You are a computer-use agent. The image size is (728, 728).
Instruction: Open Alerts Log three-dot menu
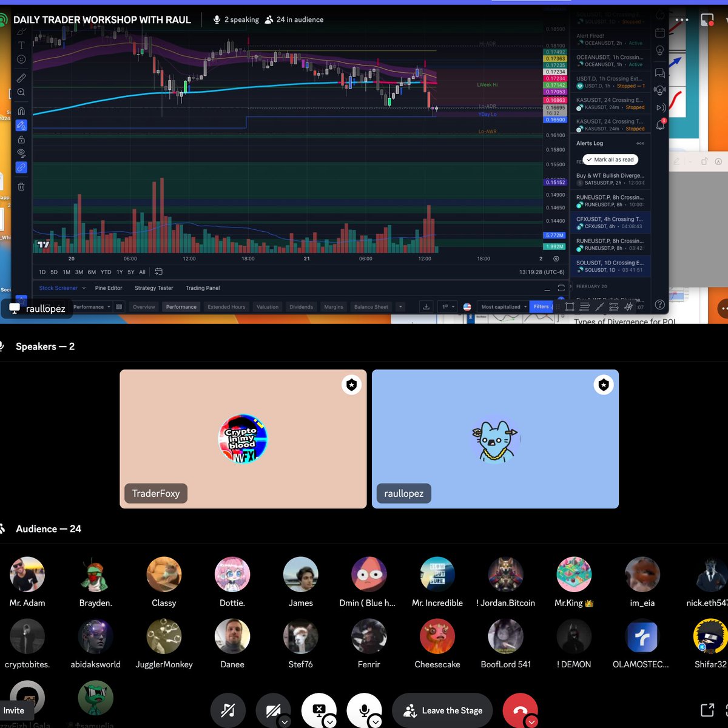(x=640, y=143)
